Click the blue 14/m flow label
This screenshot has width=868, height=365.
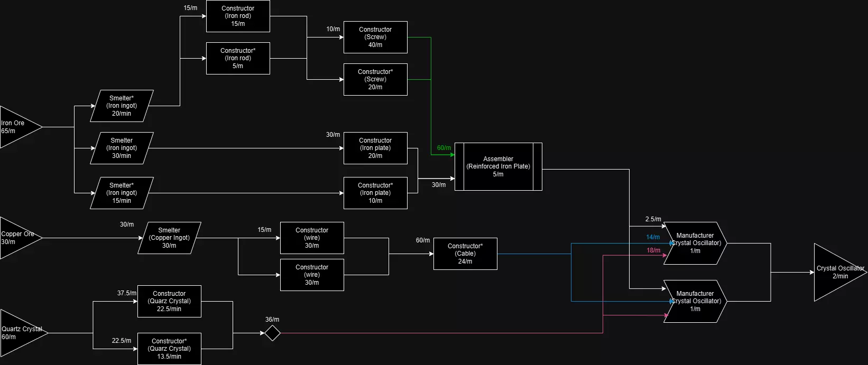pyautogui.click(x=653, y=237)
